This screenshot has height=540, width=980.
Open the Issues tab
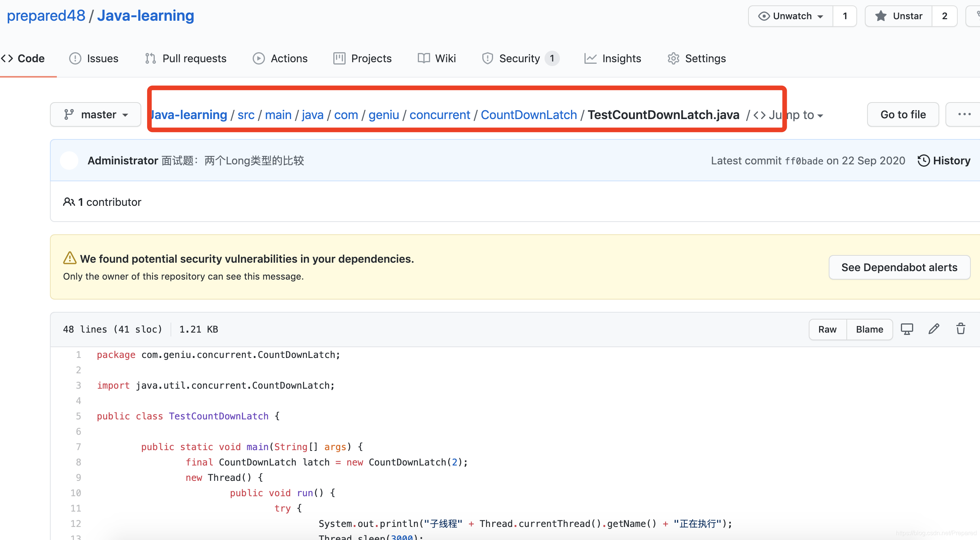94,58
